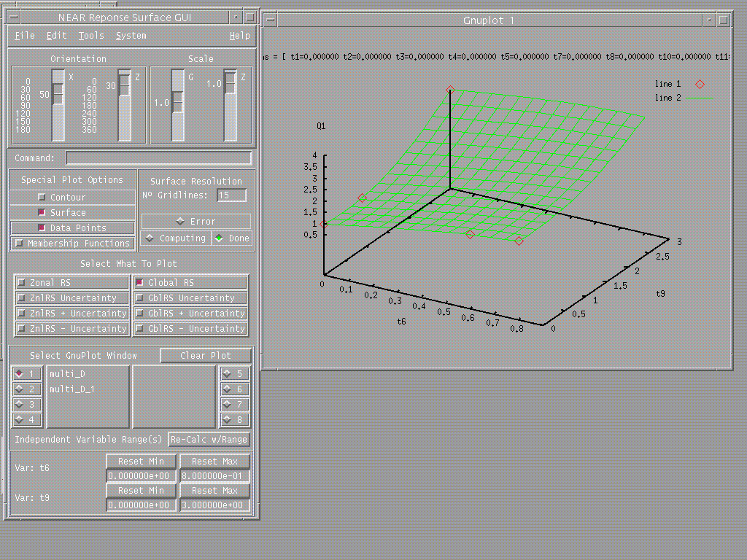This screenshot has width=747, height=560.
Task: Toggle the Data Points option
Action: click(72, 227)
